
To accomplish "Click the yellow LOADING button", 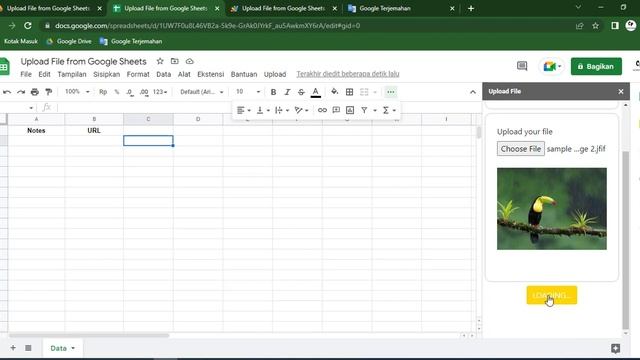I will pos(552,295).
